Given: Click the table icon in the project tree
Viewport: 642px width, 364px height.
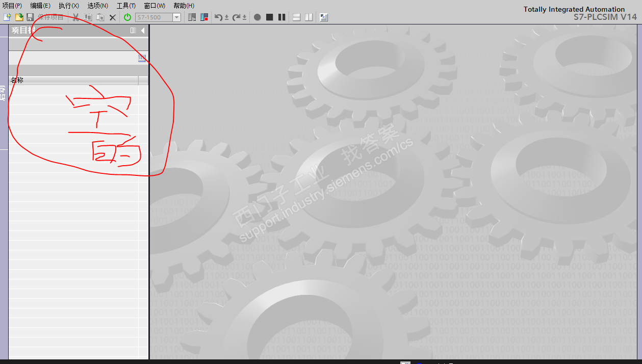Looking at the screenshot, I should [142, 58].
